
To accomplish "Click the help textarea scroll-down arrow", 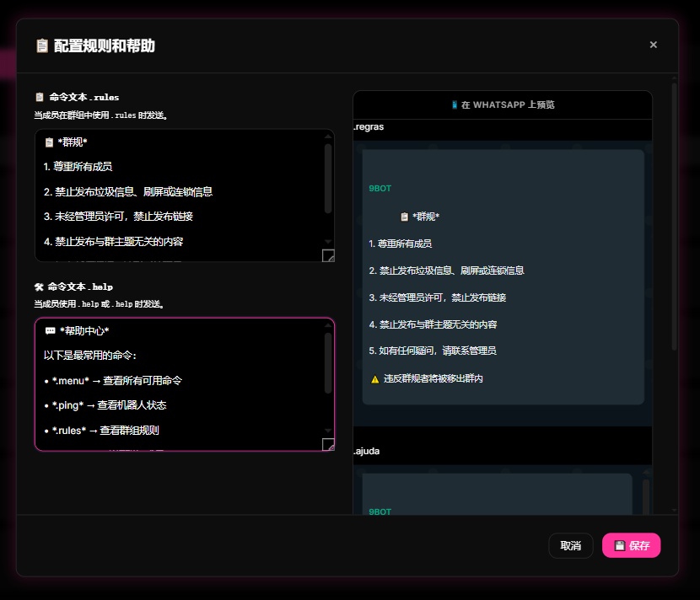I will click(328, 431).
